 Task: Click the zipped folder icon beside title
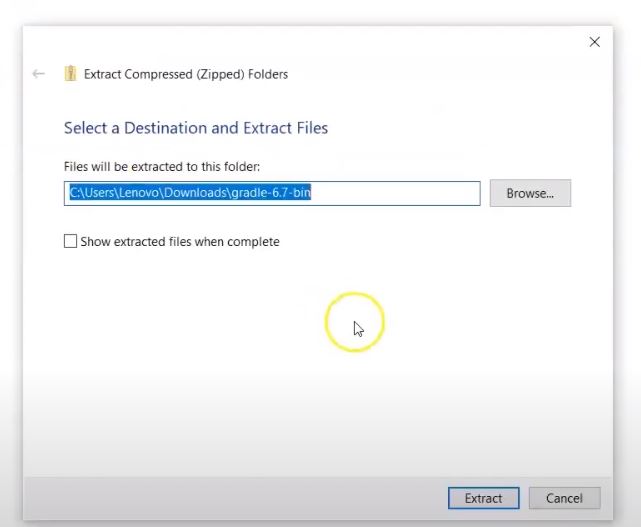70,74
